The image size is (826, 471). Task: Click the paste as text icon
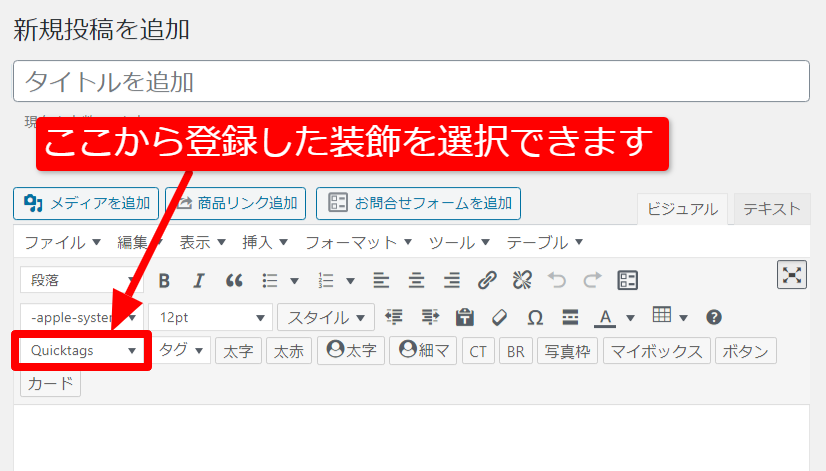click(465, 317)
